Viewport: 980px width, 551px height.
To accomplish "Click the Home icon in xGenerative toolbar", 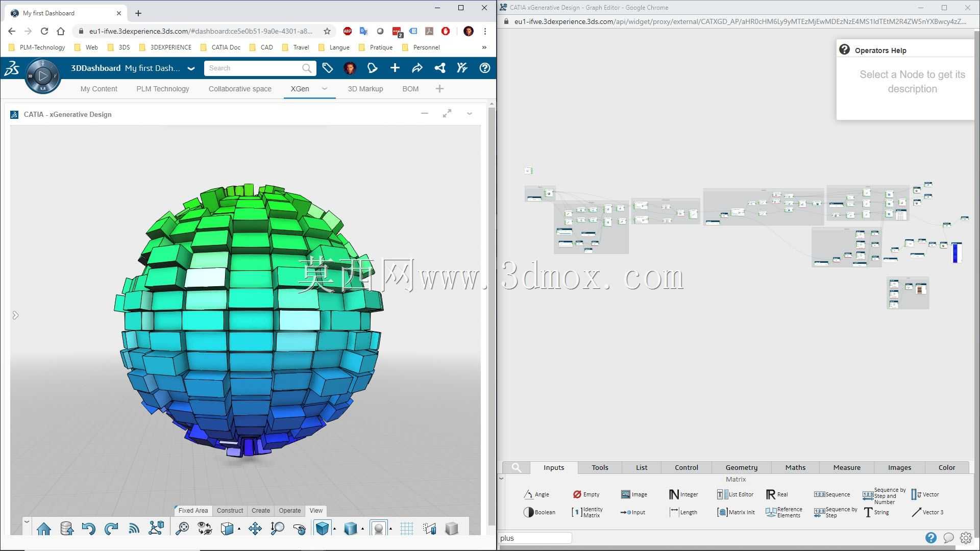I will pyautogui.click(x=44, y=529).
